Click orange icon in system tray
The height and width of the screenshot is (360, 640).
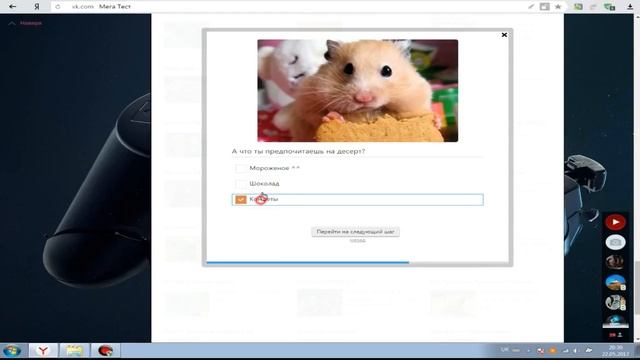click(553, 351)
